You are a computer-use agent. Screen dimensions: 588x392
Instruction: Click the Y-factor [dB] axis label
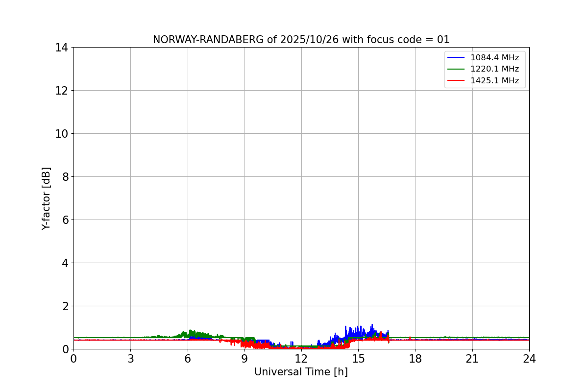coord(46,198)
